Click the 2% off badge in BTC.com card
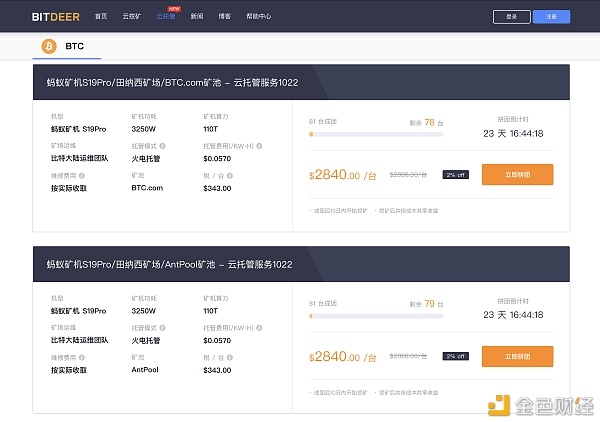This screenshot has width=600, height=422. [x=456, y=175]
